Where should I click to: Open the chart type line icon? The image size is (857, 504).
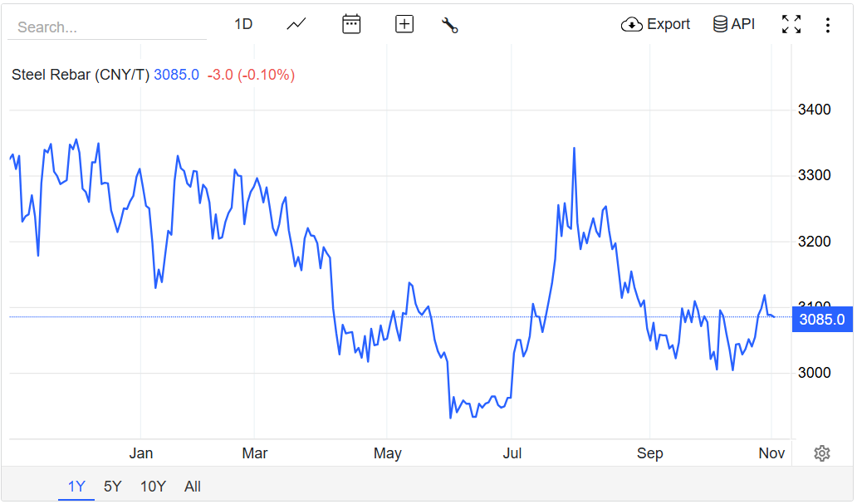pos(296,24)
